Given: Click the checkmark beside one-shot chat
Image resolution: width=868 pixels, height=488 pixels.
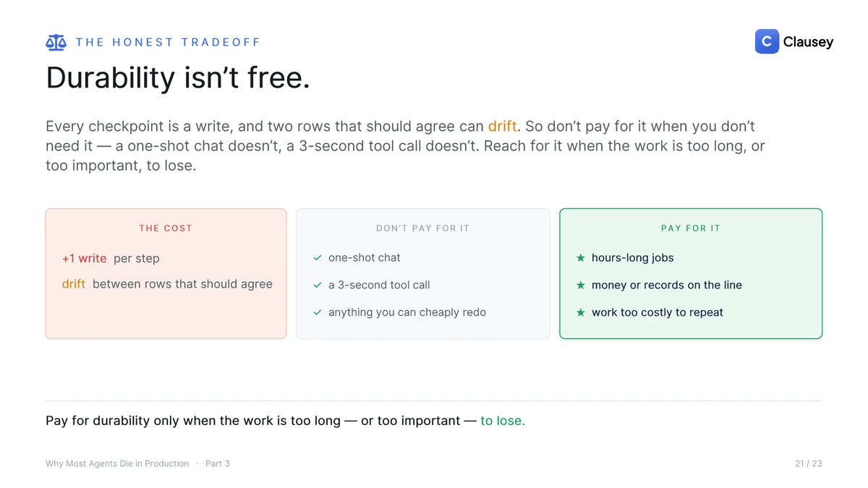Looking at the screenshot, I should click(x=318, y=257).
